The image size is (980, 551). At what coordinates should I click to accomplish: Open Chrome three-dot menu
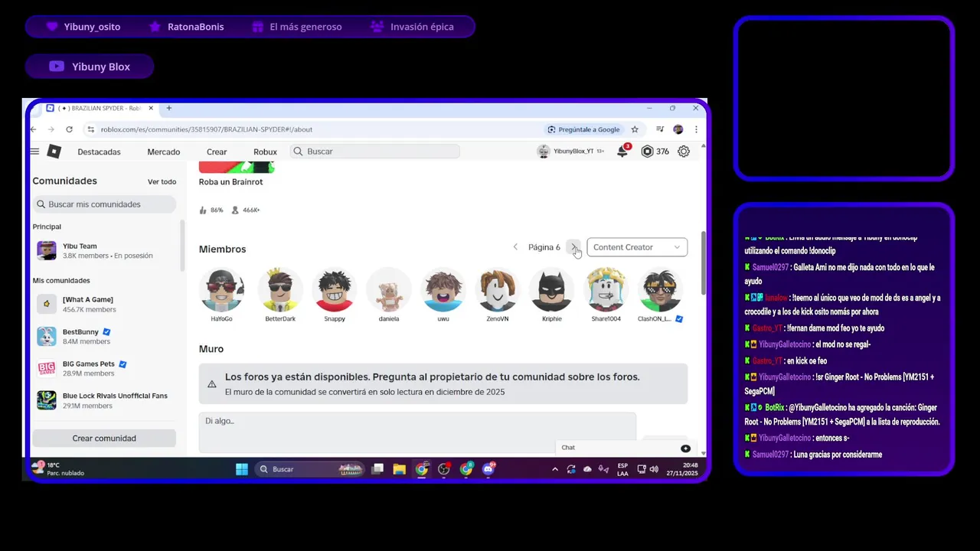(694, 129)
